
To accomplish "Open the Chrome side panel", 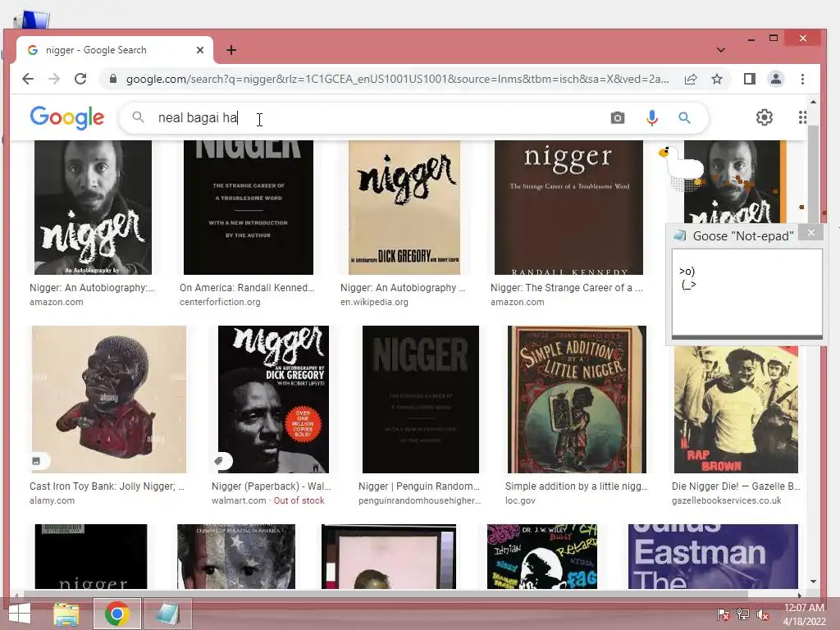I will [x=750, y=79].
